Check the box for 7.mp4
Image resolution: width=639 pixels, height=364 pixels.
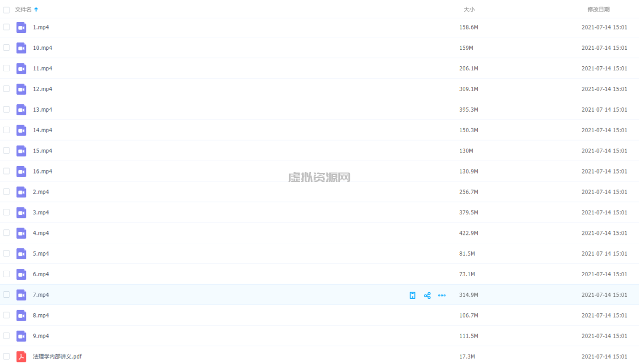coord(6,294)
